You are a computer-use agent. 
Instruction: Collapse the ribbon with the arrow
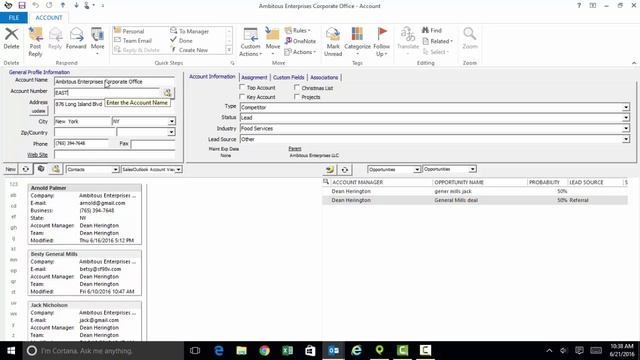[x=634, y=63]
